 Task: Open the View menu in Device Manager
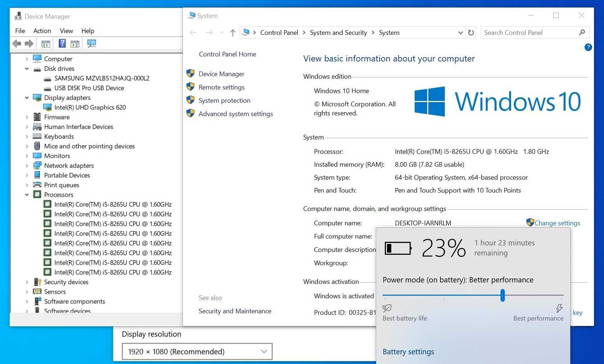tap(66, 31)
